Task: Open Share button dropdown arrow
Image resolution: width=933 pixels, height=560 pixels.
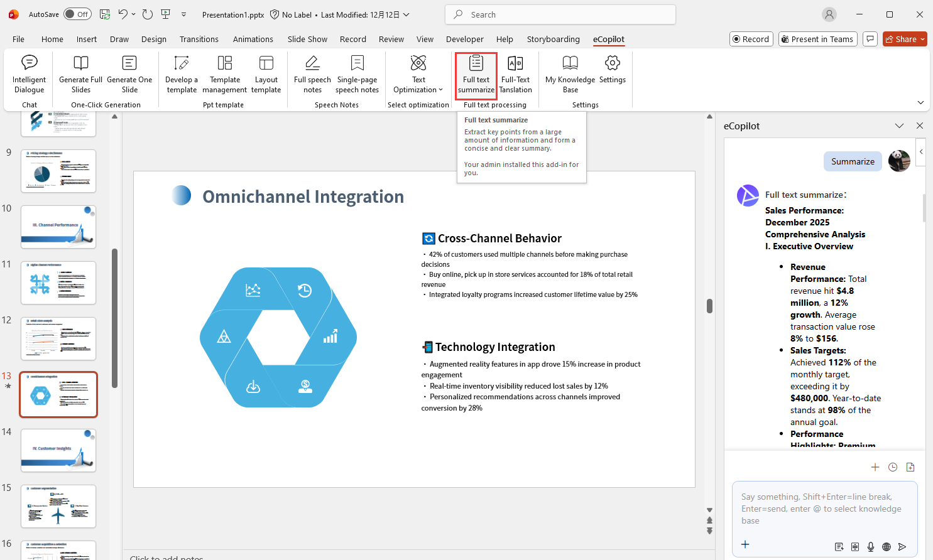Action: (922, 39)
